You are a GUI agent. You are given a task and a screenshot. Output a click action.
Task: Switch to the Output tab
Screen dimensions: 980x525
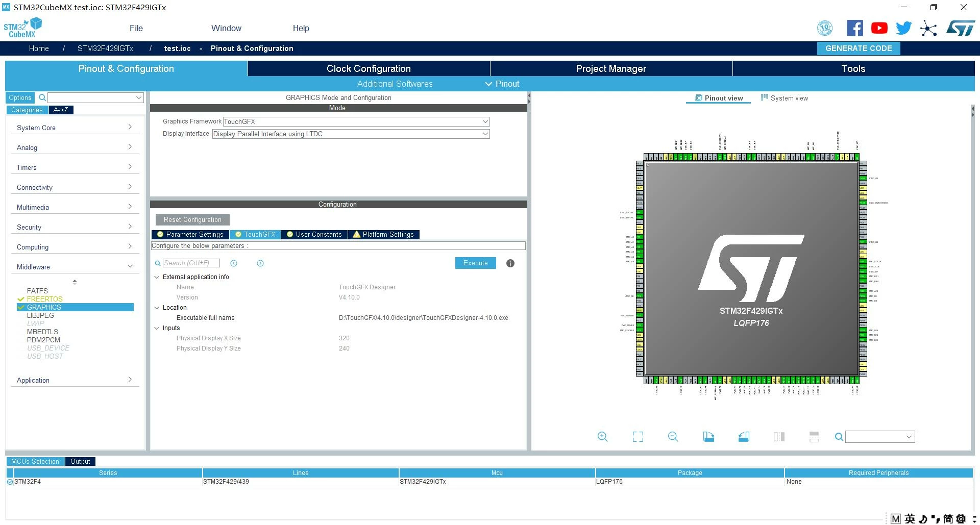coord(80,461)
